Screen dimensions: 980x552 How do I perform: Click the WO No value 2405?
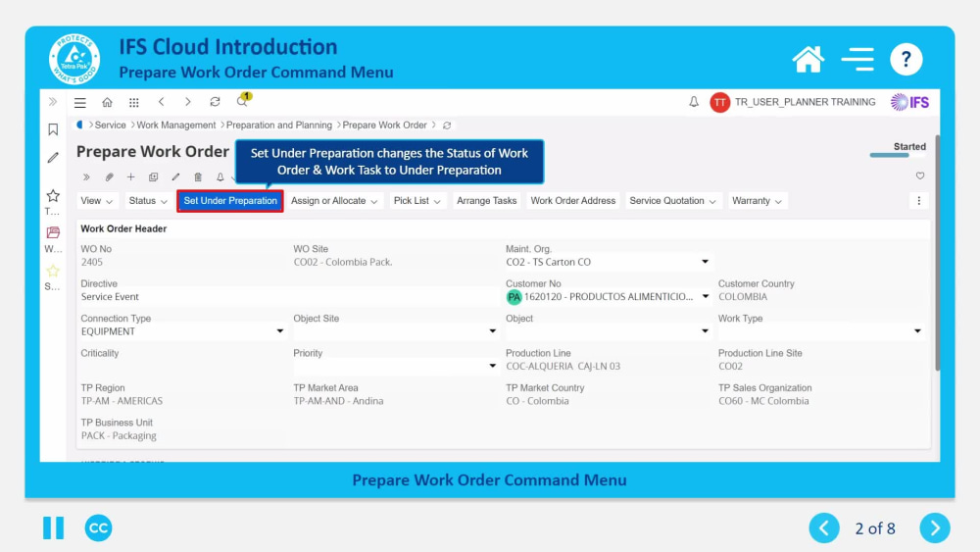92,262
